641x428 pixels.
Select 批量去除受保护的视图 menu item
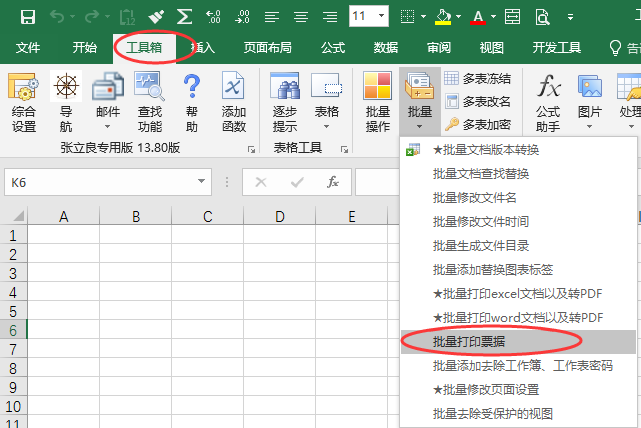click(x=518, y=414)
